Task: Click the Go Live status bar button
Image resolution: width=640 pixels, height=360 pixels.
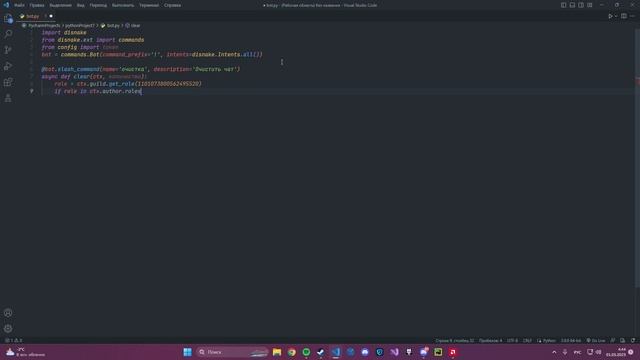Action: click(596, 340)
